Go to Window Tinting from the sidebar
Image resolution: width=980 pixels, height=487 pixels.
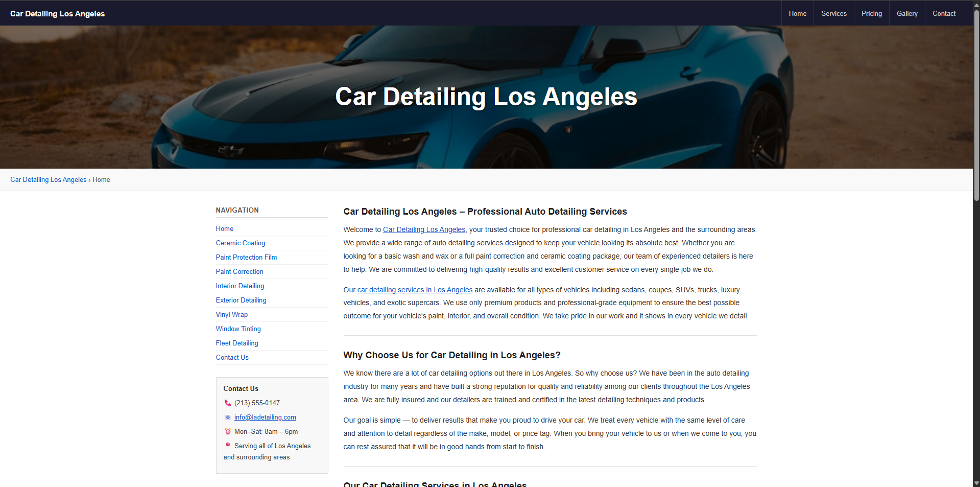point(238,329)
